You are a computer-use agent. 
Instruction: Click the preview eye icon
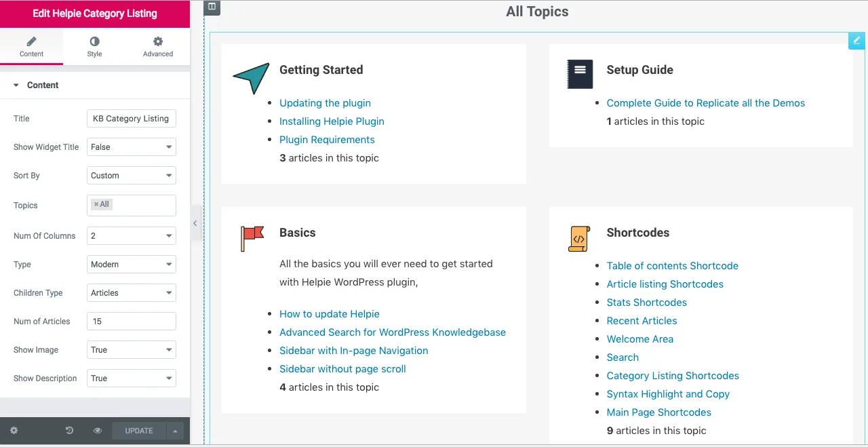98,431
